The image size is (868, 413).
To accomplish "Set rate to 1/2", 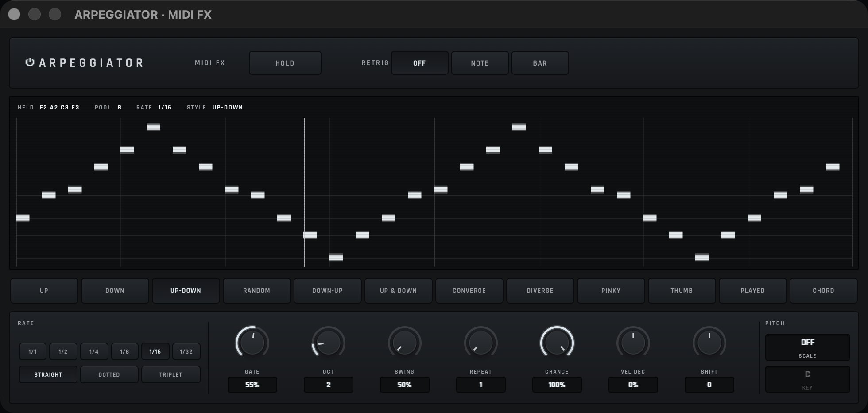I will pyautogui.click(x=63, y=351).
